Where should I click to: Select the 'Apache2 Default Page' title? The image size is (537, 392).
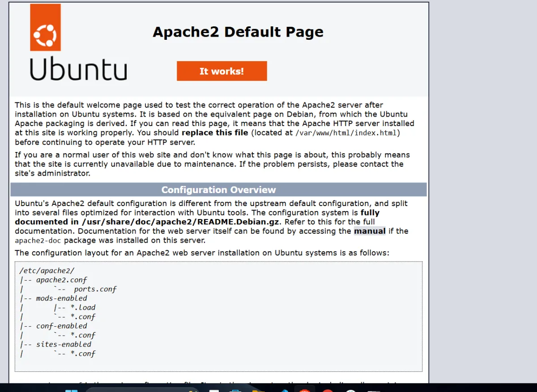click(238, 32)
